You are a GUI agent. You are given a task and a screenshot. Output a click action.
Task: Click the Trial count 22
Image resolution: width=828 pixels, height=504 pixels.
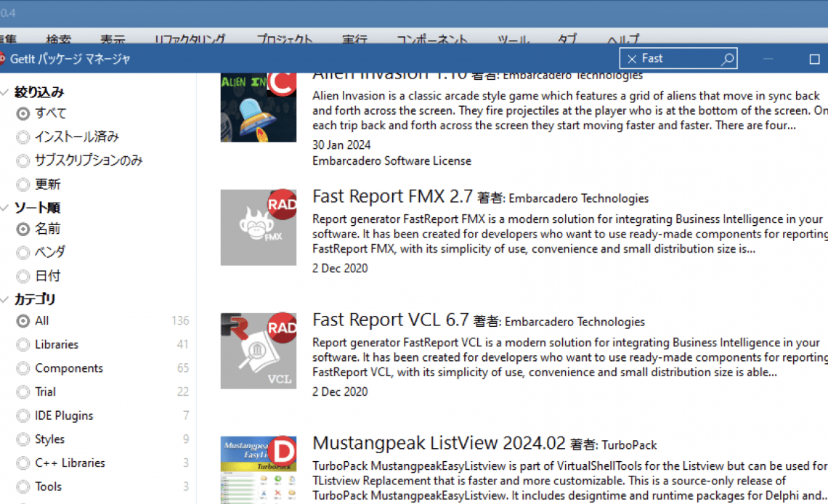pos(183,392)
